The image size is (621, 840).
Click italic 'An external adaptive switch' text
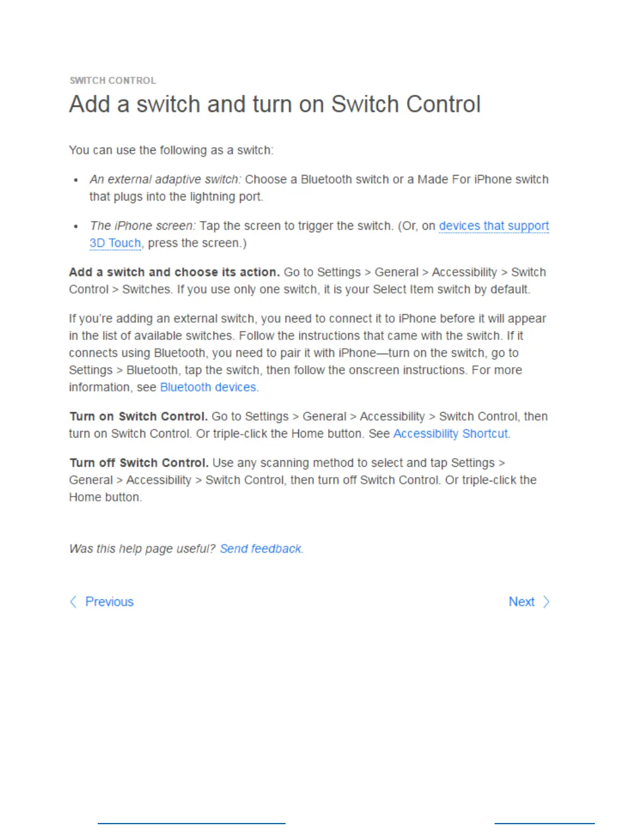165,179
